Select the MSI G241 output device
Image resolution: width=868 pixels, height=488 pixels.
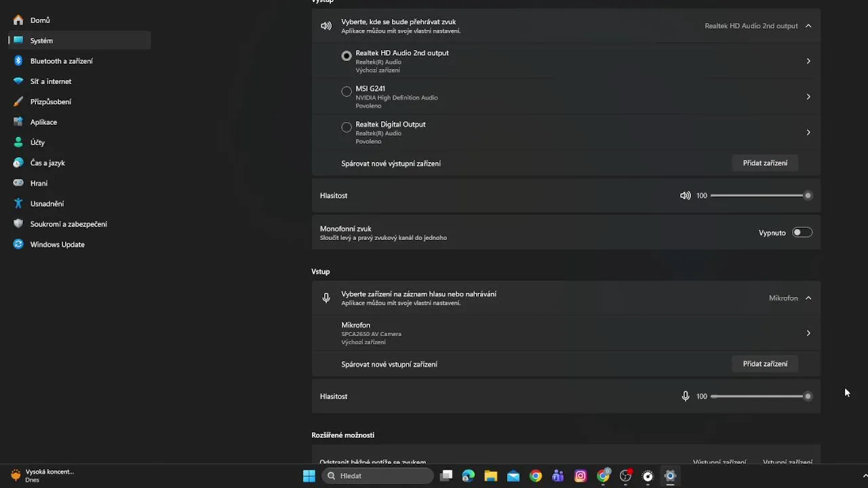pos(347,91)
